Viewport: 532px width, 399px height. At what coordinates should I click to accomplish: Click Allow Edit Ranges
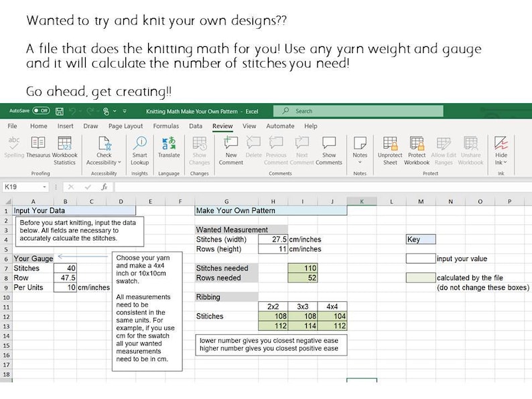444,151
